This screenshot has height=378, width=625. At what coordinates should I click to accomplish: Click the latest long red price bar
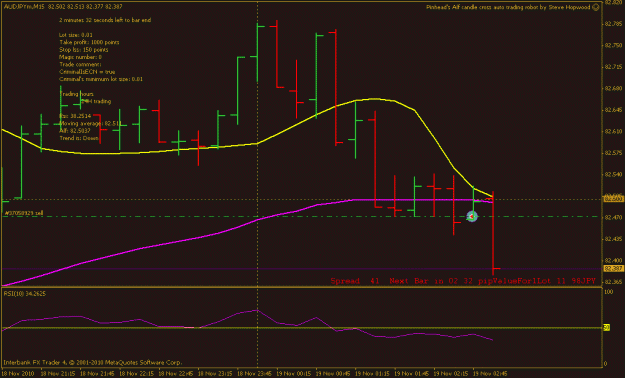493,233
